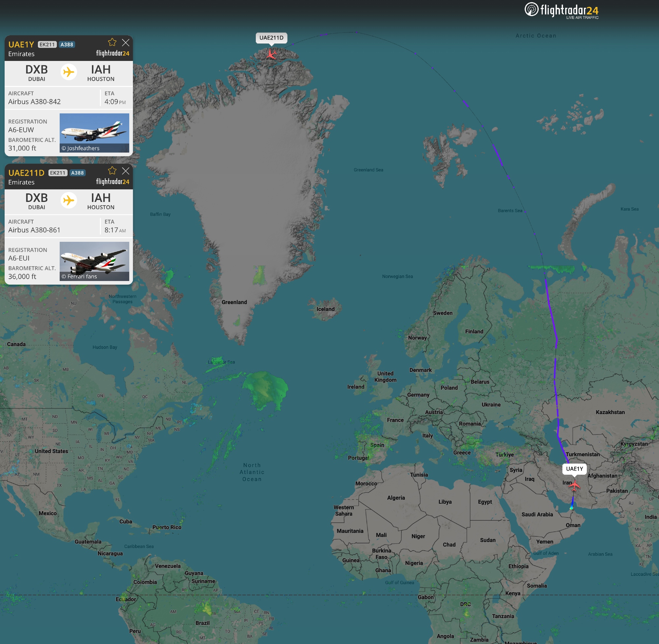
Task: Close the UAE1Y flight info card
Action: coord(126,42)
